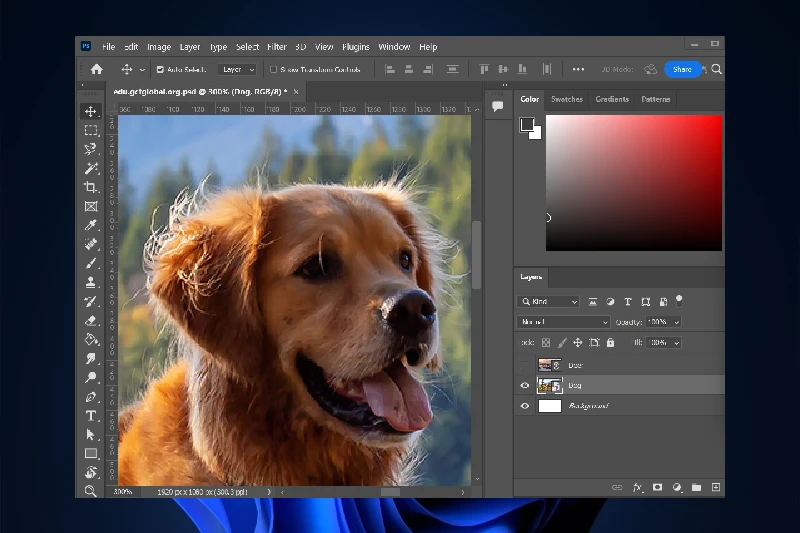
Task: Open the layer style fx menu
Action: pos(638,488)
